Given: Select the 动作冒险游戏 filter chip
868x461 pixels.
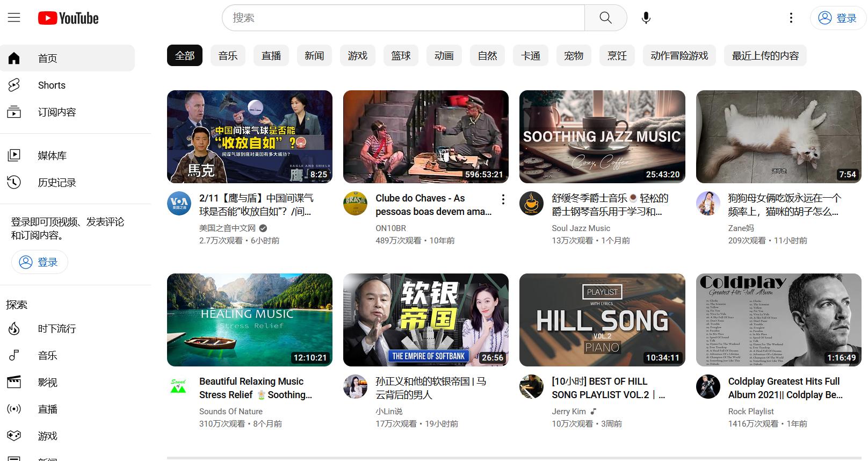Looking at the screenshot, I should [679, 55].
